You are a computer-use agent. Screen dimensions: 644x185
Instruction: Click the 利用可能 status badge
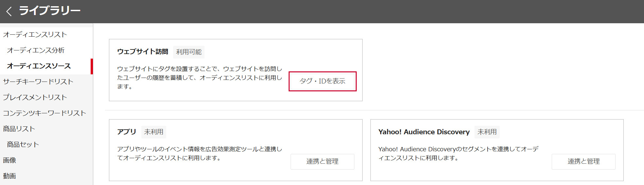[189, 52]
